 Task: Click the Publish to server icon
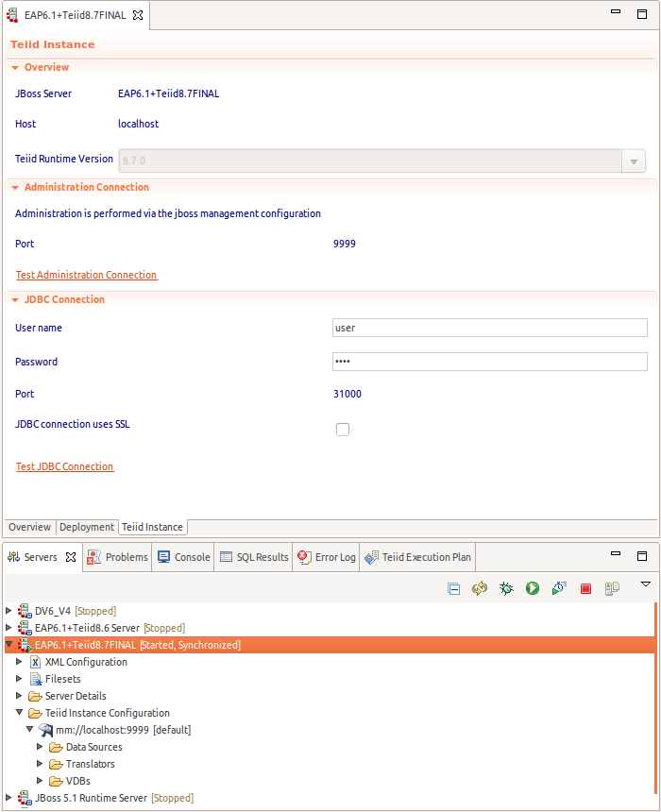(x=612, y=588)
